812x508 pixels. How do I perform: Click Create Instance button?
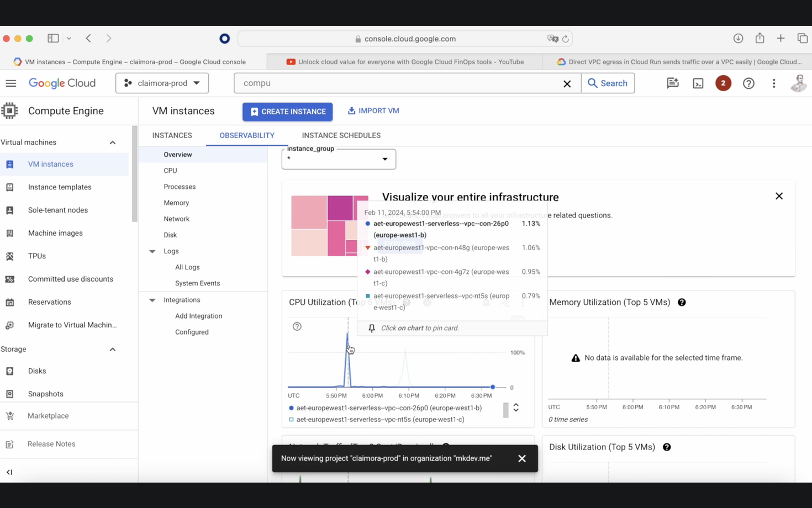[x=287, y=112]
